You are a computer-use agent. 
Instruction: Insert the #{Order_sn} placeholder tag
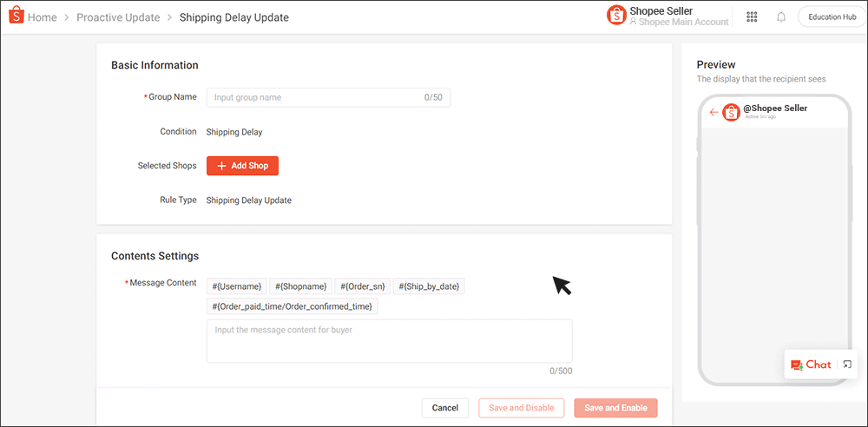click(x=364, y=286)
